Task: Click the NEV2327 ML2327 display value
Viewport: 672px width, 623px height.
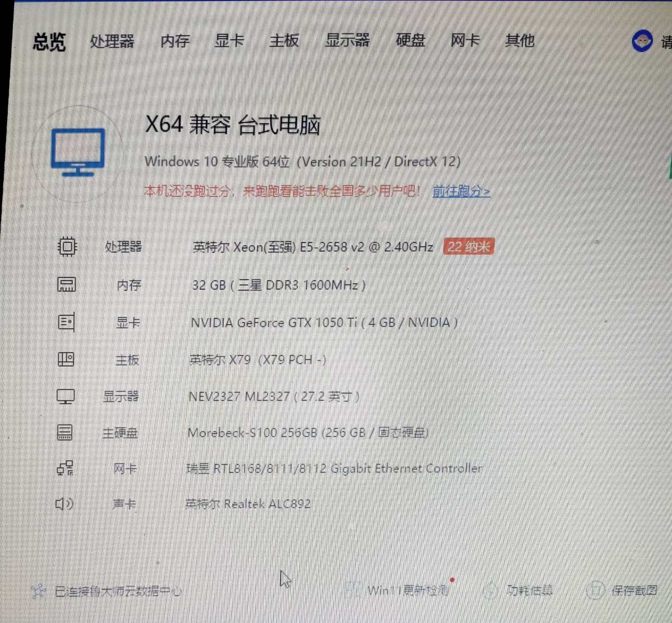Action: pyautogui.click(x=274, y=396)
